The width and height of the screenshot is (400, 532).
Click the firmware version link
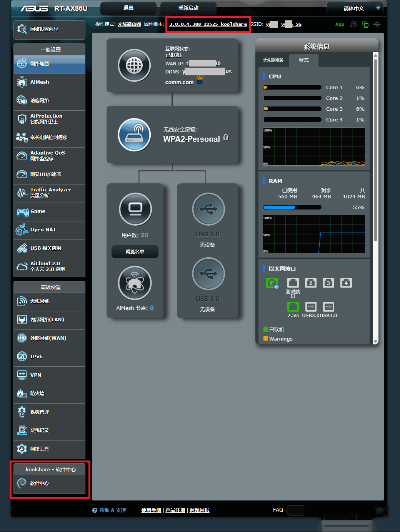(208, 24)
